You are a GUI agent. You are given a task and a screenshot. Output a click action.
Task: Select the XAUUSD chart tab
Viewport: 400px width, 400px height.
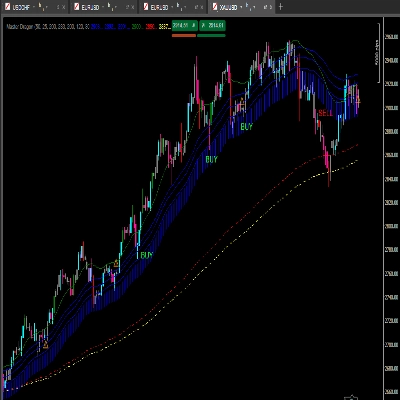[242, 7]
